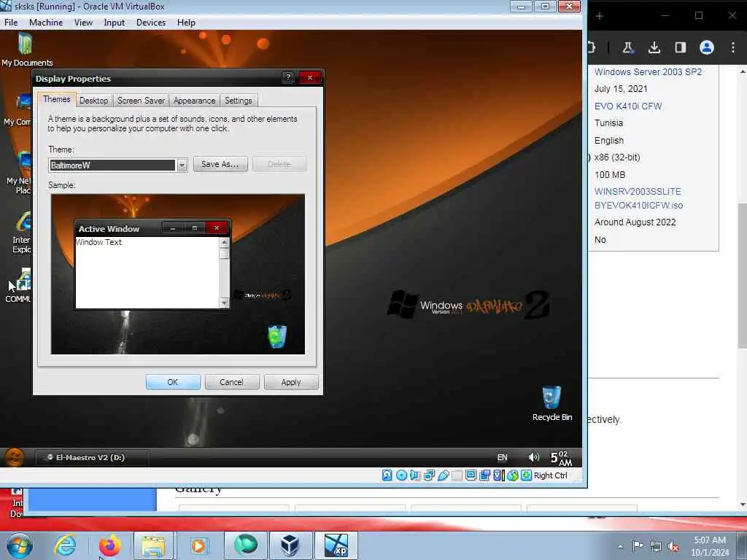Image resolution: width=747 pixels, height=560 pixels.
Task: Click the shared folders indicator in VirtualBox status bar
Action: (457, 475)
